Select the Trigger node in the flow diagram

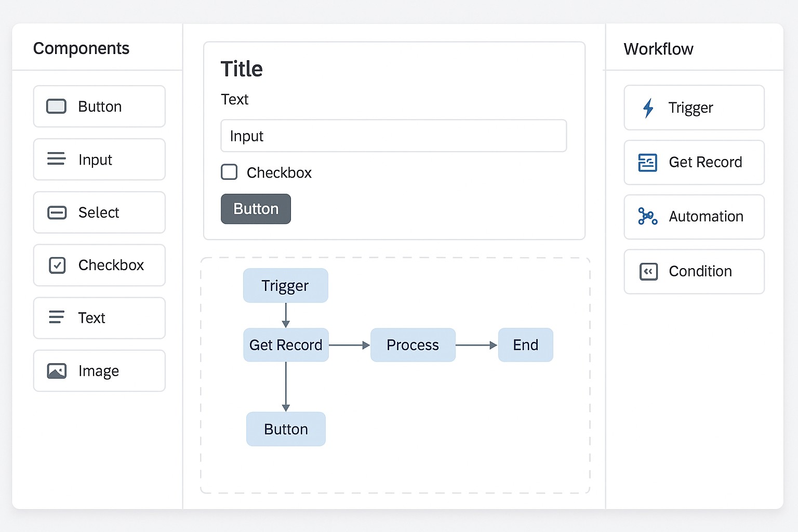pos(285,285)
